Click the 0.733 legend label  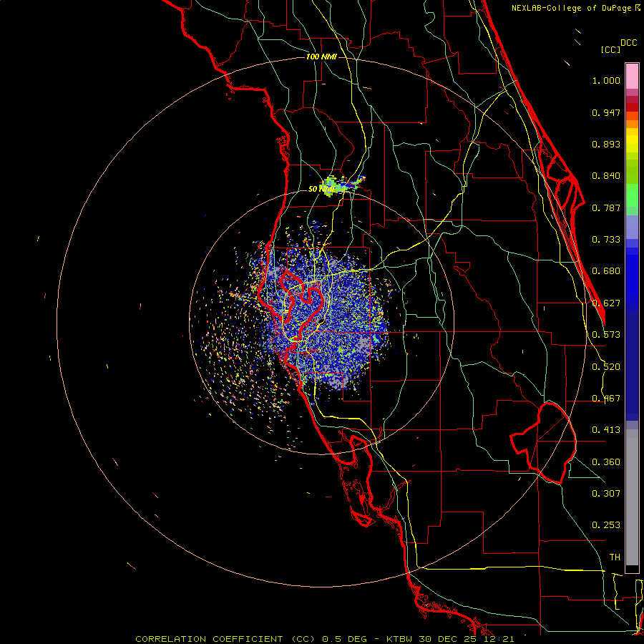coord(606,240)
